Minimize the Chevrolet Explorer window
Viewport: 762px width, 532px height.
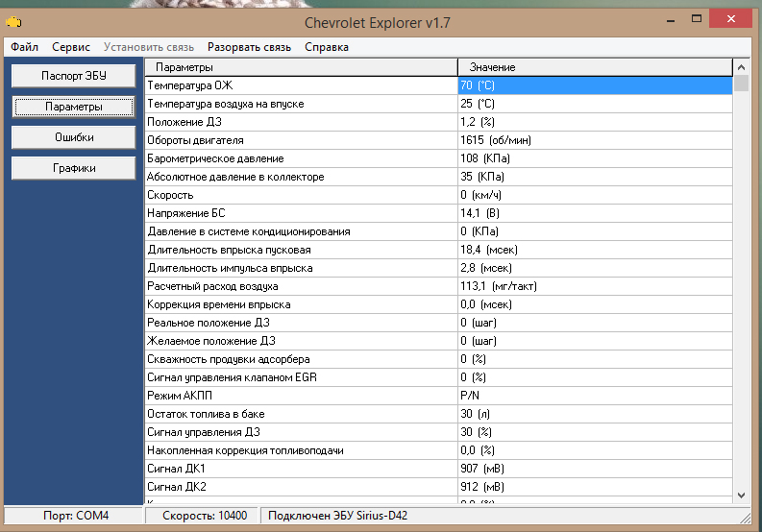[671, 20]
